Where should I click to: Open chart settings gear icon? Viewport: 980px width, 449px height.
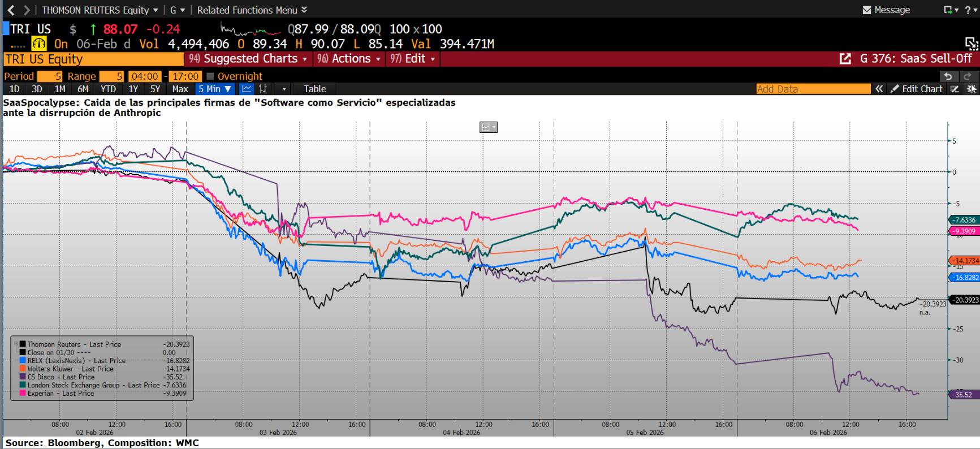pyautogui.click(x=972, y=89)
